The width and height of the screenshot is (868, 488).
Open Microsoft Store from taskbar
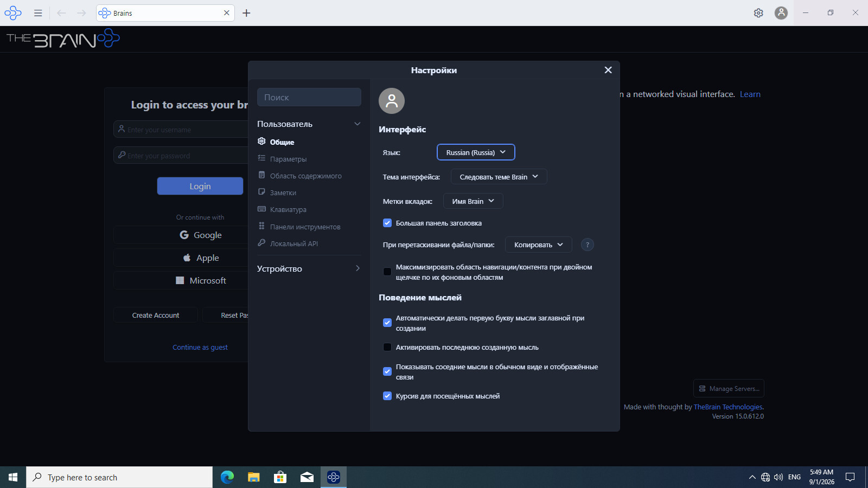point(280,477)
